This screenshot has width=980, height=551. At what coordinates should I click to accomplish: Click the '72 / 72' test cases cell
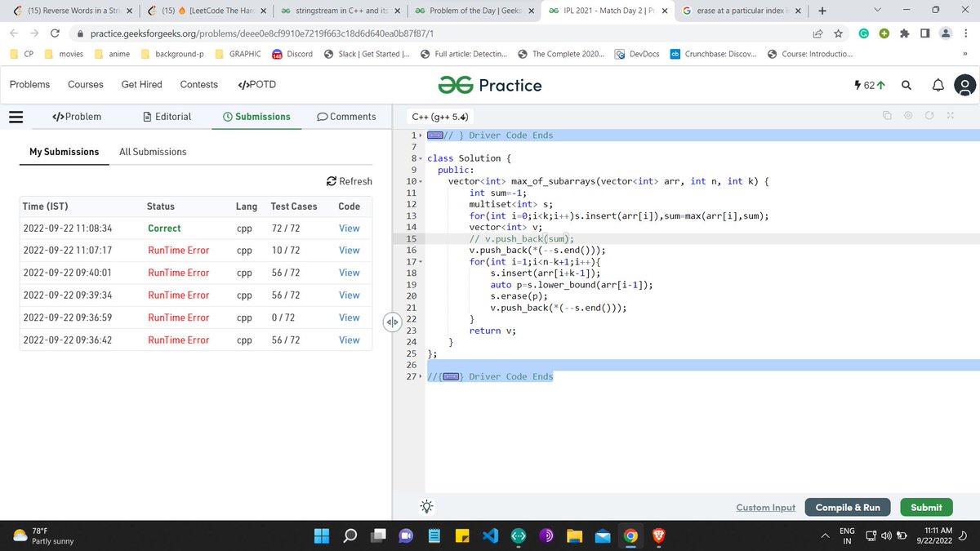coord(286,229)
